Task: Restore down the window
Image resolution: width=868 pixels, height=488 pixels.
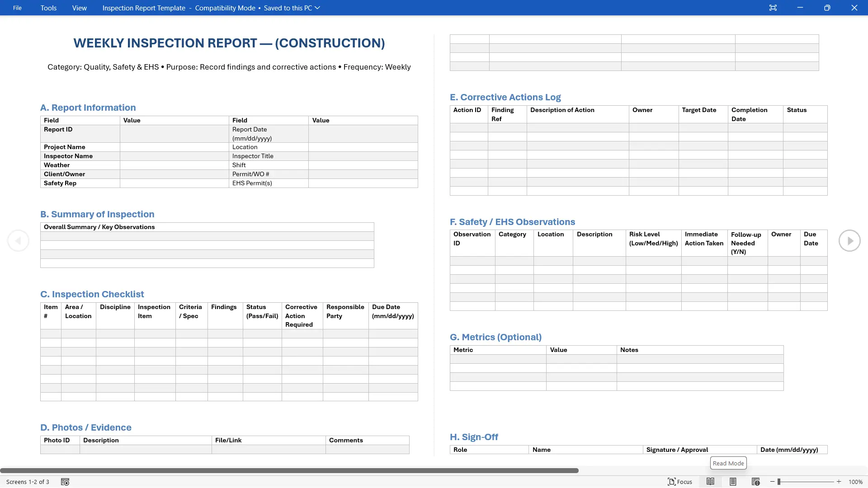Action: [x=827, y=8]
